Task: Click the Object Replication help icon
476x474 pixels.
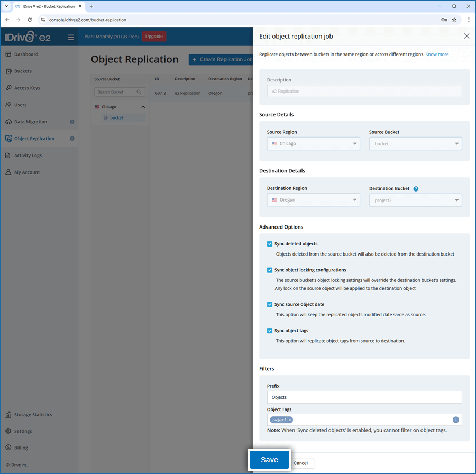Action: pos(72,139)
